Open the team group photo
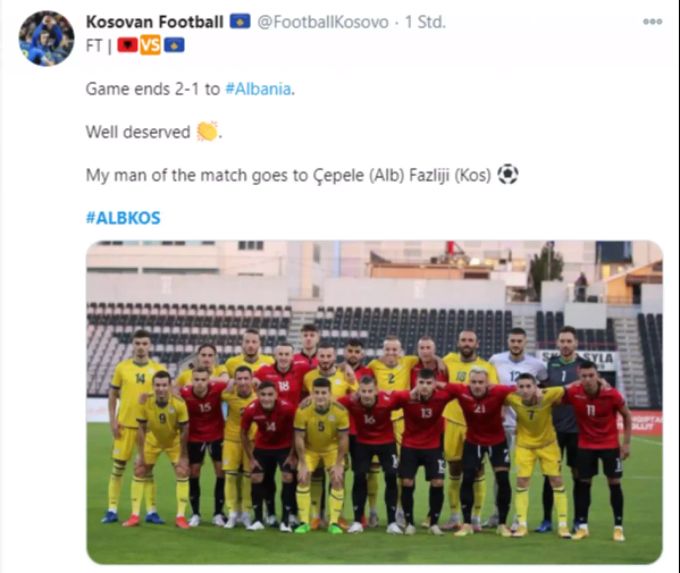This screenshot has width=680, height=573. pyautogui.click(x=374, y=402)
